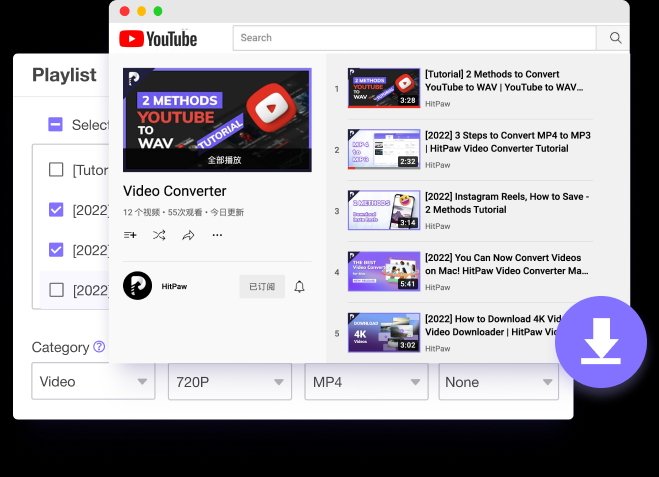
Task: Click the Video Converter playlist title
Action: click(x=174, y=191)
